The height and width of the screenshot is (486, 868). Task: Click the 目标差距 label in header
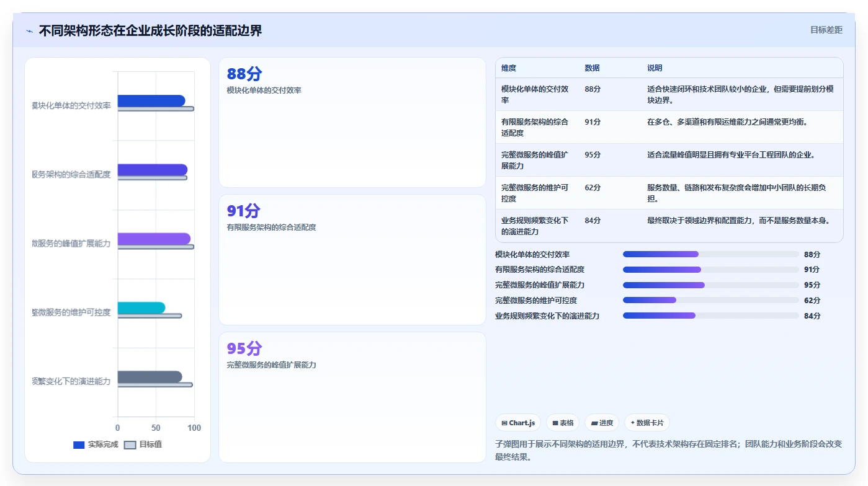click(826, 30)
